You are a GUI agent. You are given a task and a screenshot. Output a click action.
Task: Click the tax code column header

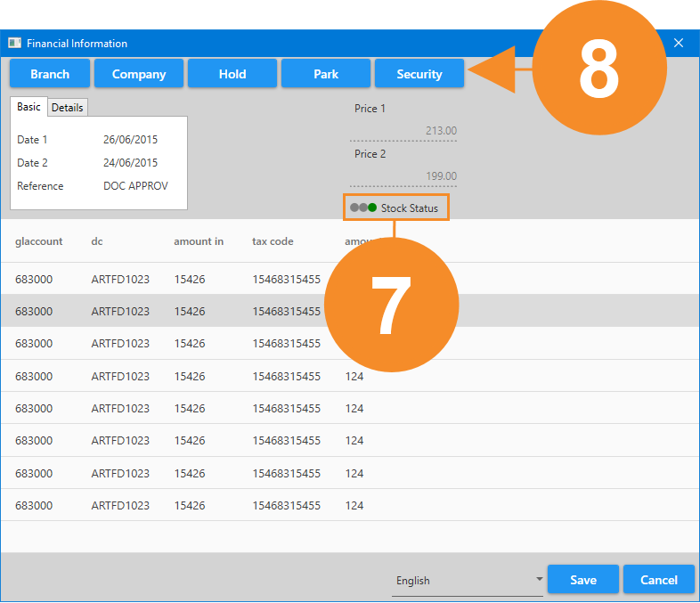(x=273, y=241)
